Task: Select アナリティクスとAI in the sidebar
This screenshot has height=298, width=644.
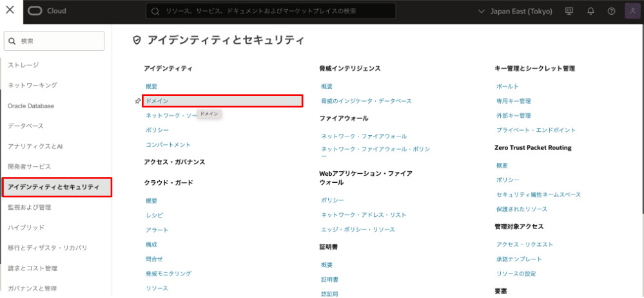Action: [35, 146]
